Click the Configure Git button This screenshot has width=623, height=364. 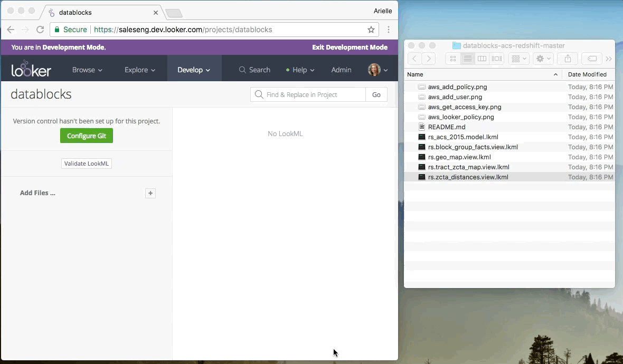pos(87,136)
